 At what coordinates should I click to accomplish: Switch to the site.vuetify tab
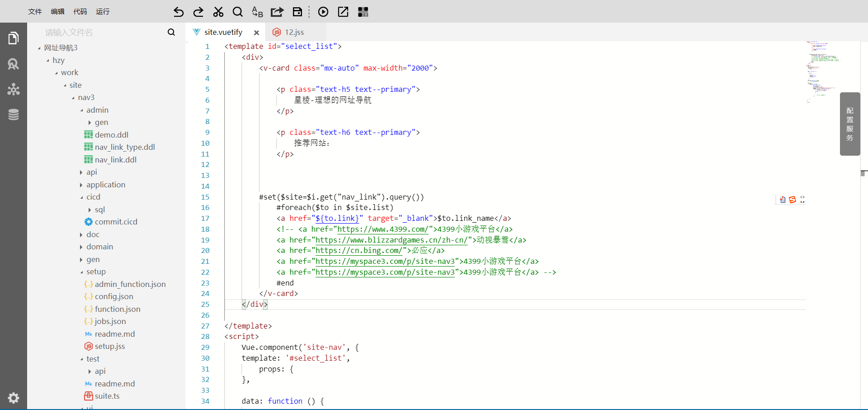coord(223,32)
